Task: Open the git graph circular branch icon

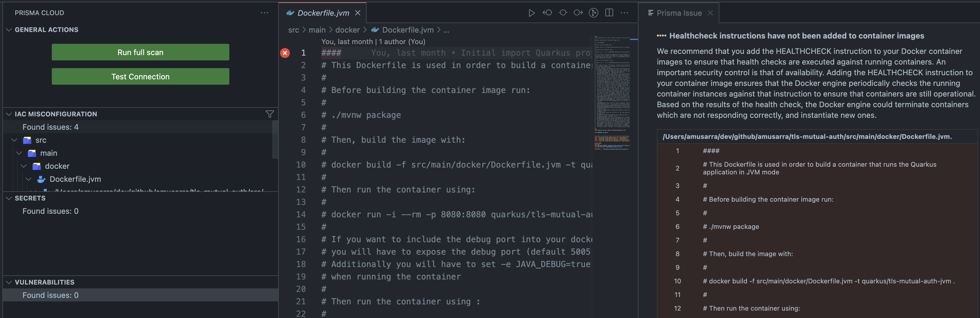Action: tap(594, 13)
